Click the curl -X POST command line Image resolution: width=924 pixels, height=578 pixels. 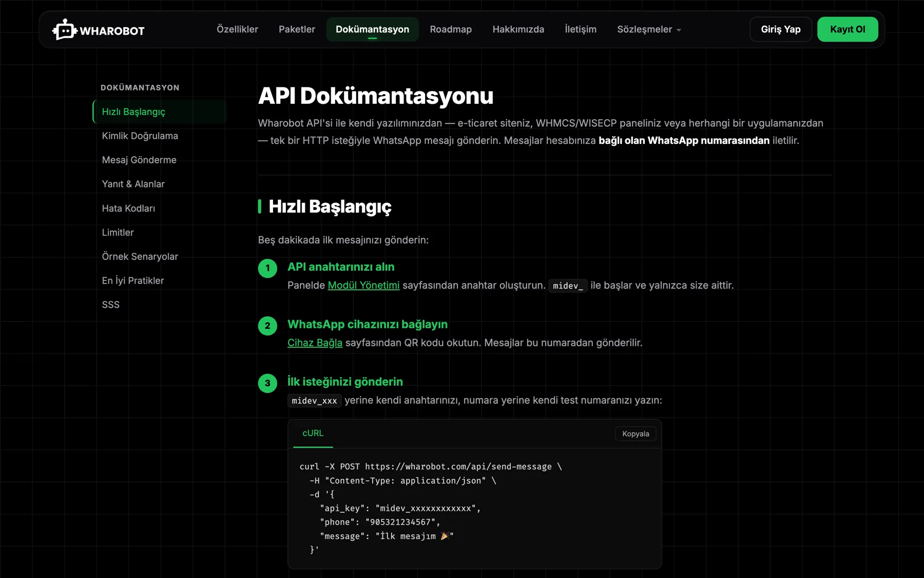point(431,467)
